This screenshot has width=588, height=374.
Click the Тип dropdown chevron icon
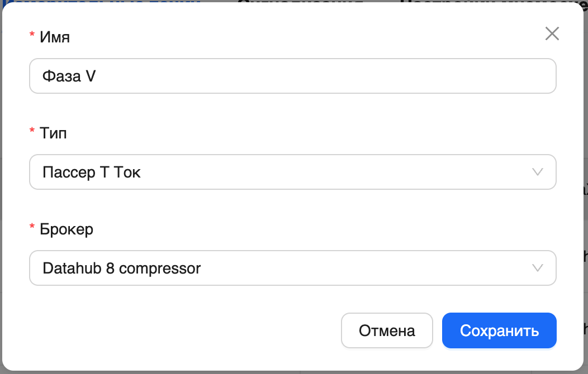538,172
